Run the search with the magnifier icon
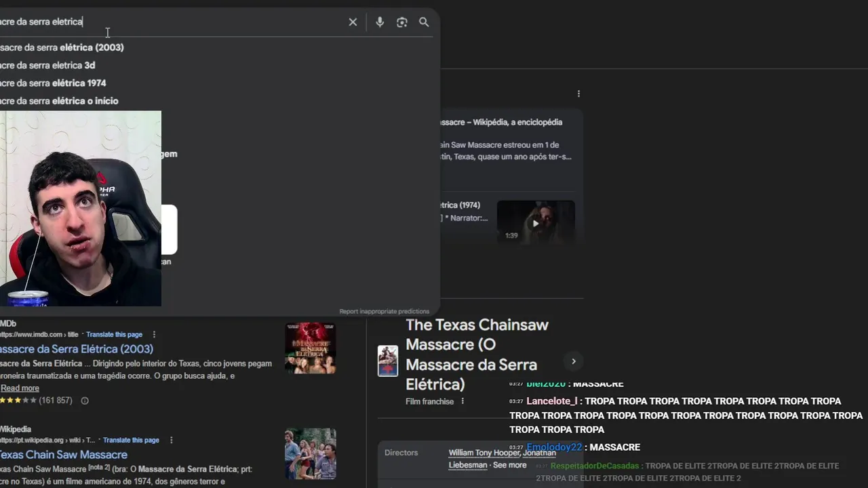The height and width of the screenshot is (488, 868). (x=424, y=22)
